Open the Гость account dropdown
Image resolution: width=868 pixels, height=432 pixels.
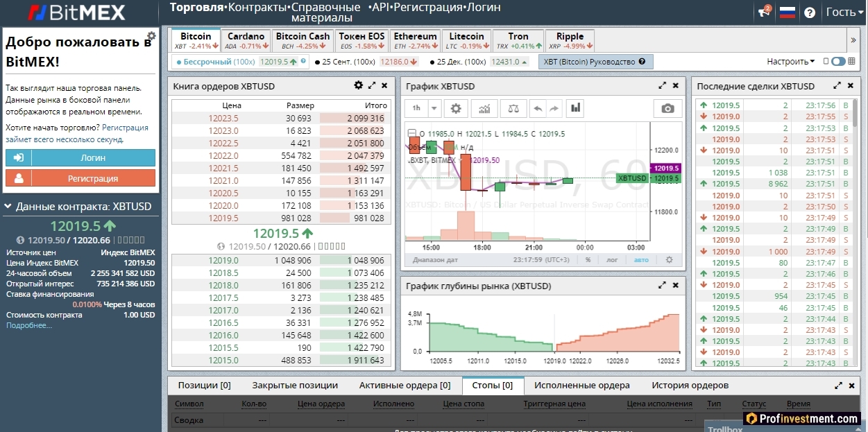(x=844, y=12)
